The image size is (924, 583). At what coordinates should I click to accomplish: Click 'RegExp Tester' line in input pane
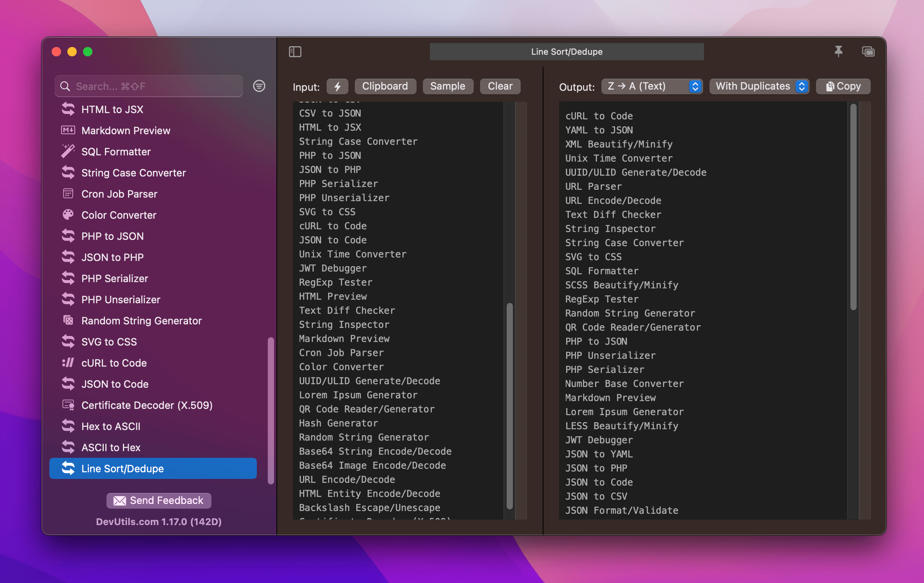[336, 282]
